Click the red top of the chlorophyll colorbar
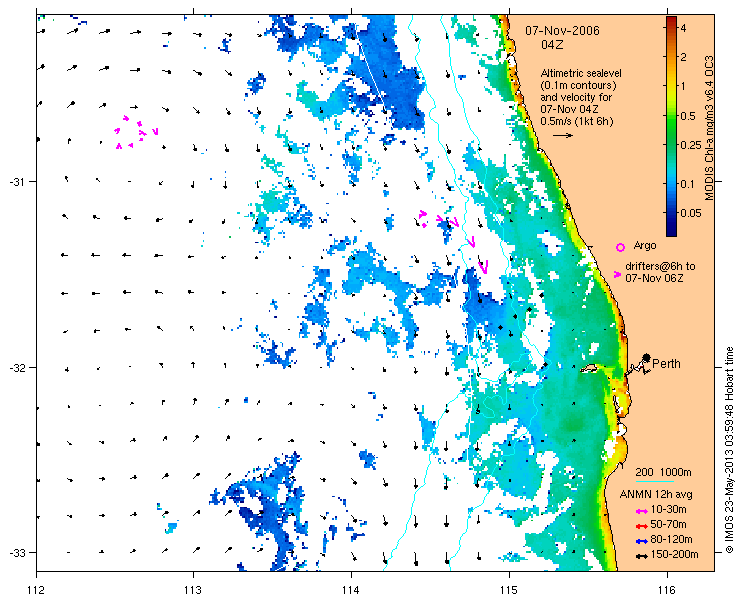Image resolution: width=740 pixels, height=600 pixels. [x=671, y=21]
